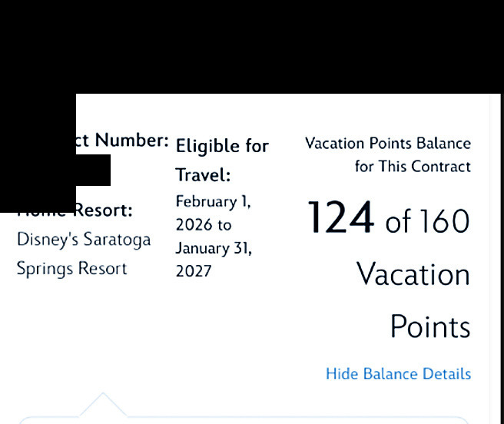Click the 'Springs Resort' text line
Viewport: 504px width, 424px height.
click(x=71, y=269)
